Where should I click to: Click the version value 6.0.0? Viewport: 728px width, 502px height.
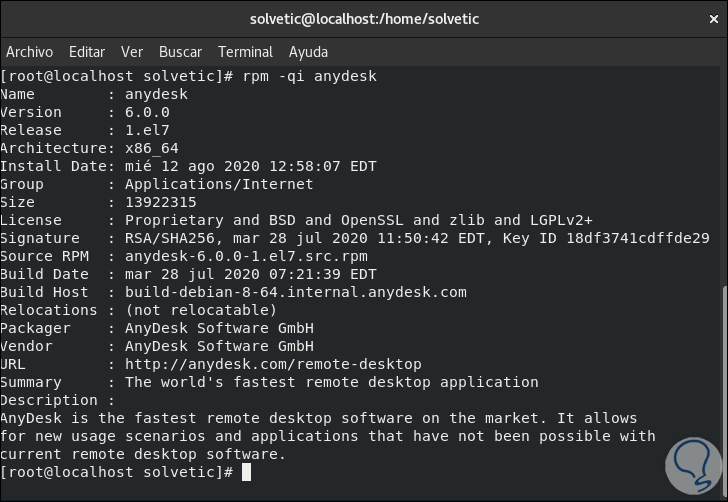pyautogui.click(x=147, y=112)
